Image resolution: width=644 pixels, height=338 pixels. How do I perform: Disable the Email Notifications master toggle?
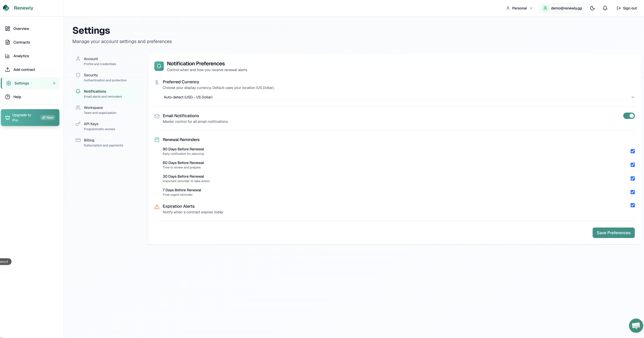coord(629,116)
